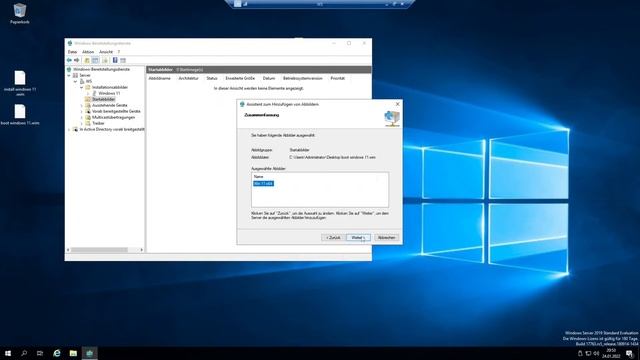
Task: Open taskbar search magnifier
Action: (x=24, y=353)
